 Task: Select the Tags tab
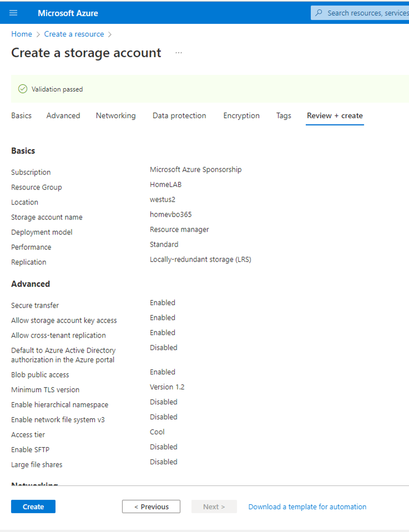(284, 116)
